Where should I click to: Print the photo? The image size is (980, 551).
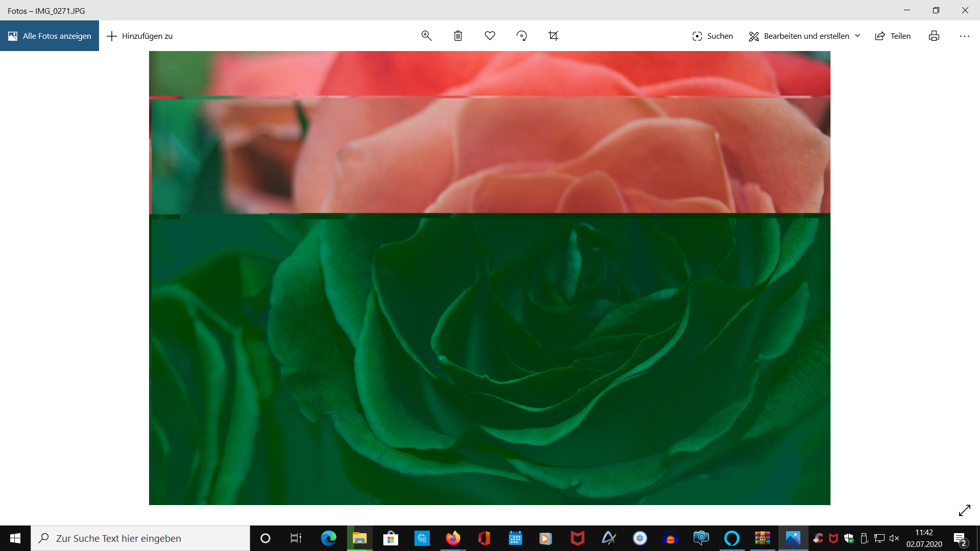click(x=933, y=36)
